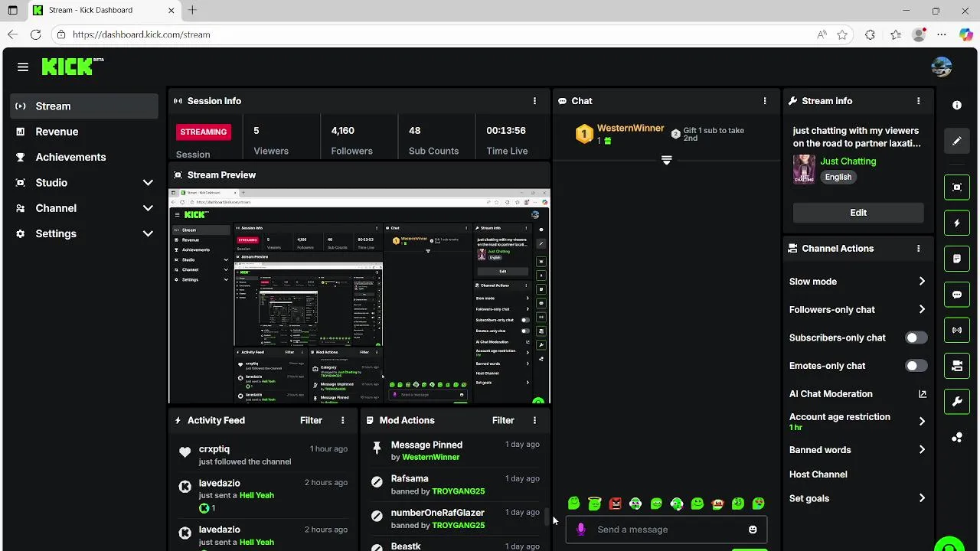
Task: Open the Just Chatting category link
Action: 848,161
